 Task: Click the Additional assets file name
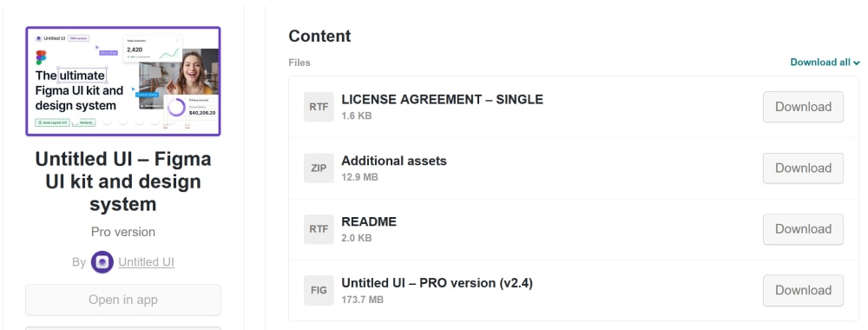pos(394,162)
